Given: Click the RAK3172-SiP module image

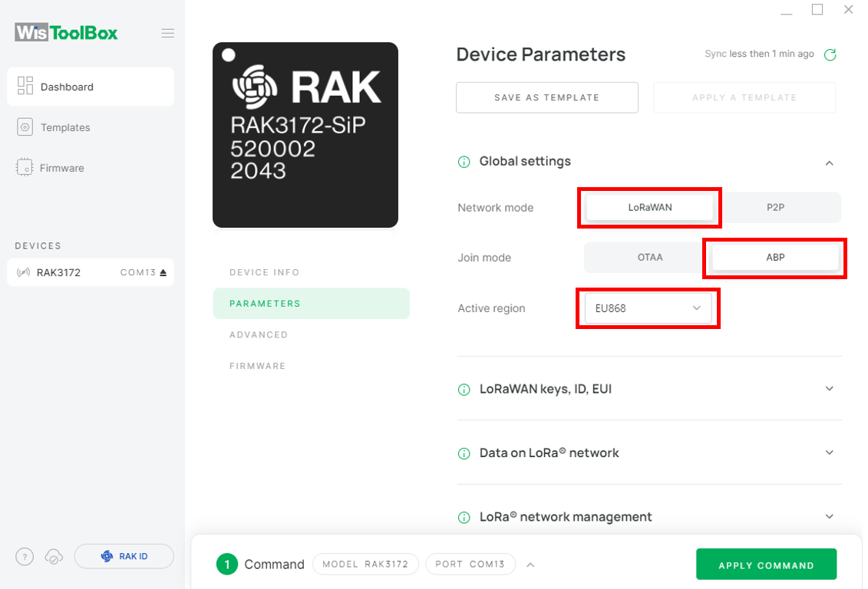Looking at the screenshot, I should tap(305, 135).
